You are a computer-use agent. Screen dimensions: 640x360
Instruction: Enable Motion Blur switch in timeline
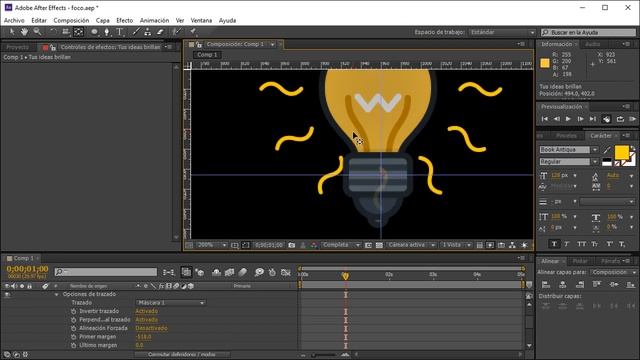tap(243, 272)
